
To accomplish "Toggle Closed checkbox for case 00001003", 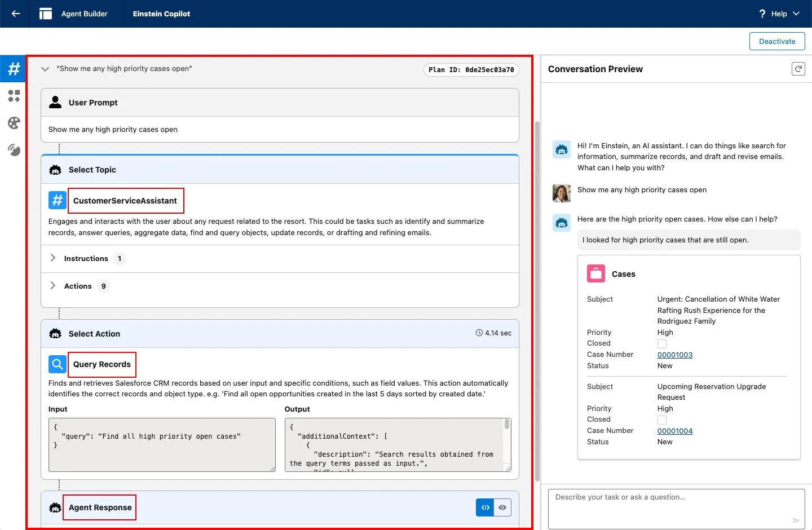I will [x=662, y=344].
